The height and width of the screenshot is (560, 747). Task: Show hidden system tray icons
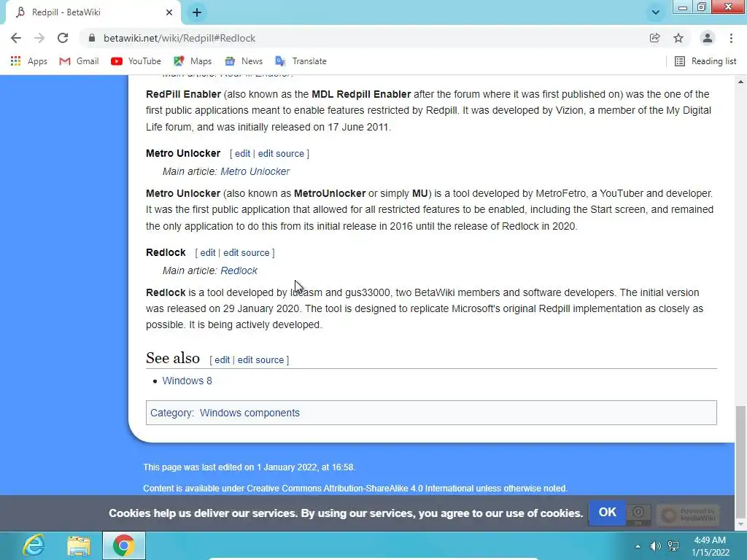point(638,546)
